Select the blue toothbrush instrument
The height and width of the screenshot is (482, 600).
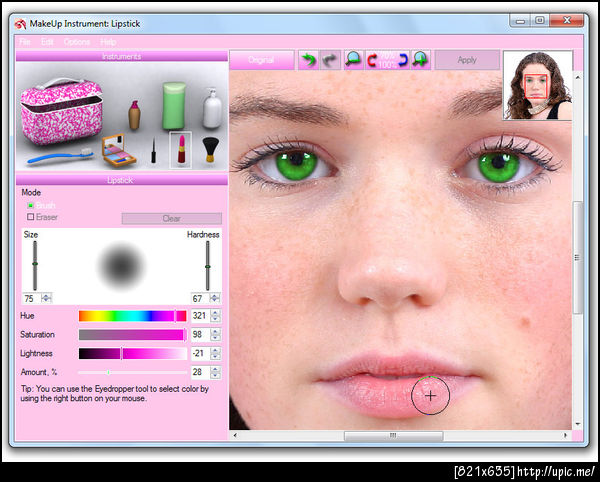[x=60, y=156]
